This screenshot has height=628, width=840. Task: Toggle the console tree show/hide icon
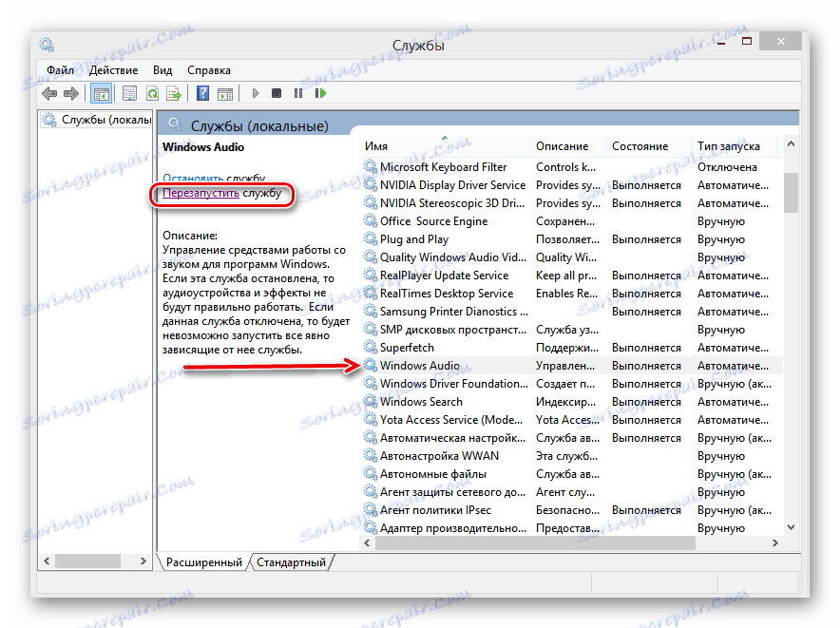(x=101, y=94)
